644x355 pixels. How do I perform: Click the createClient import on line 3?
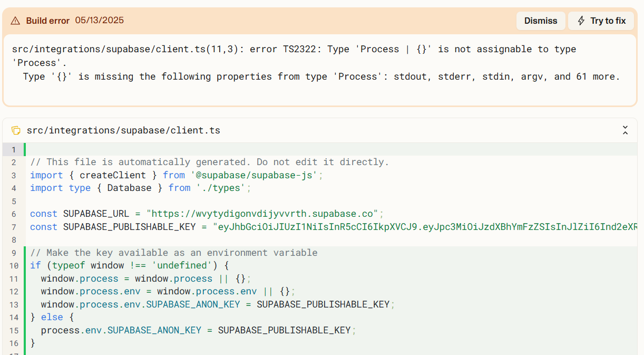[176, 175]
